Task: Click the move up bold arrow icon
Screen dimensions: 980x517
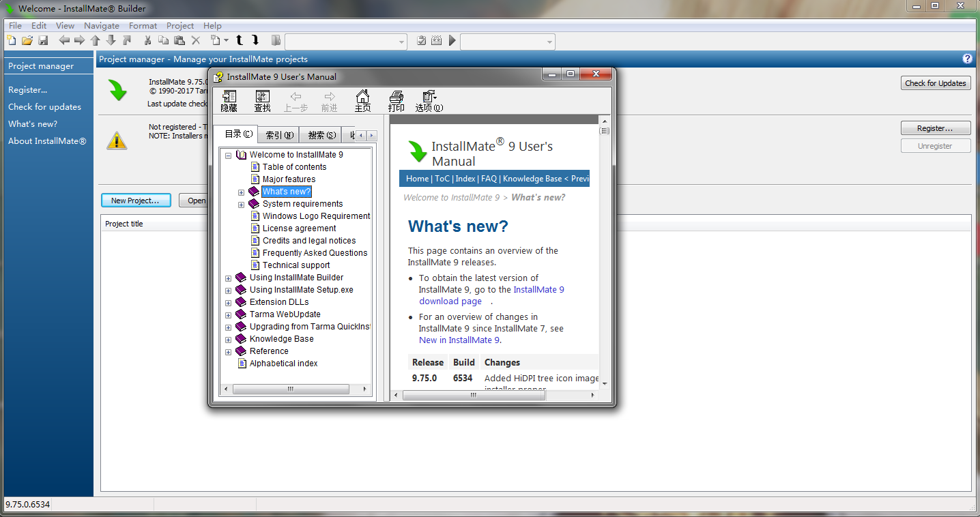Action: pyautogui.click(x=240, y=41)
